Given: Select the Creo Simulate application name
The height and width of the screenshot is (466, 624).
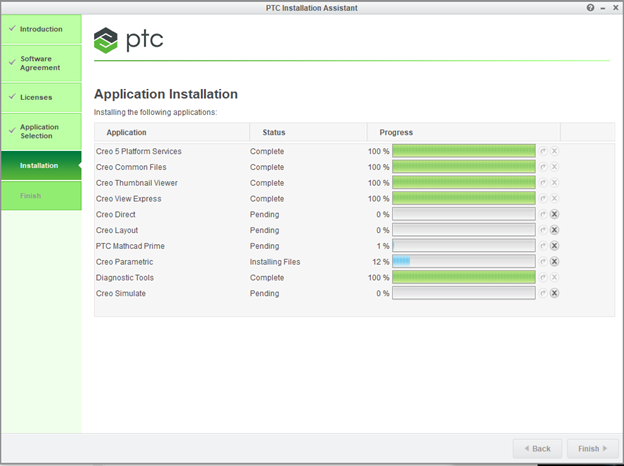Looking at the screenshot, I should point(121,293).
